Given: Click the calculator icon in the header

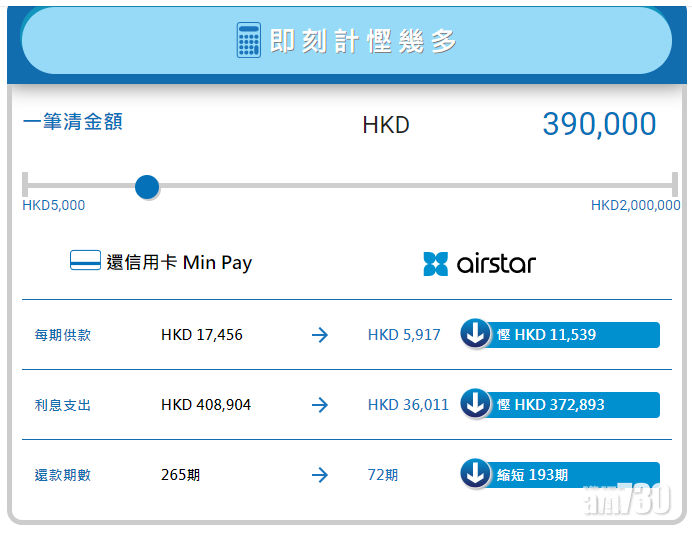Looking at the screenshot, I should point(248,41).
